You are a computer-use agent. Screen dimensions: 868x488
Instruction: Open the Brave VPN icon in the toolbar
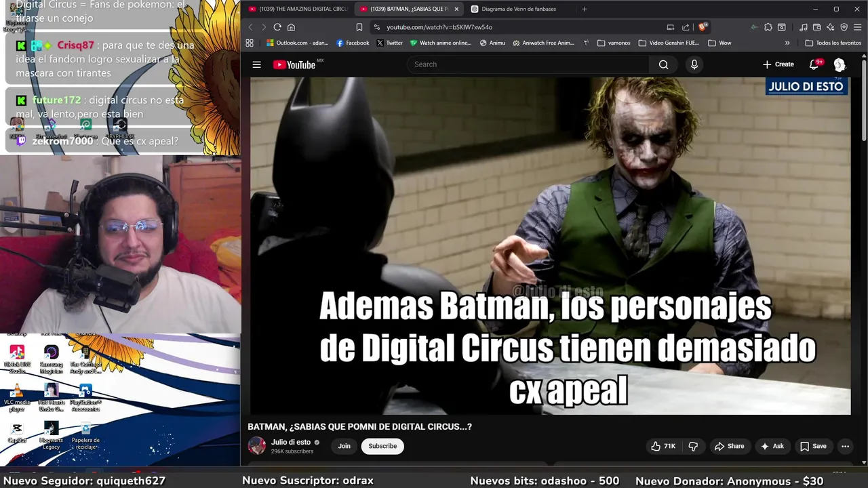(844, 27)
